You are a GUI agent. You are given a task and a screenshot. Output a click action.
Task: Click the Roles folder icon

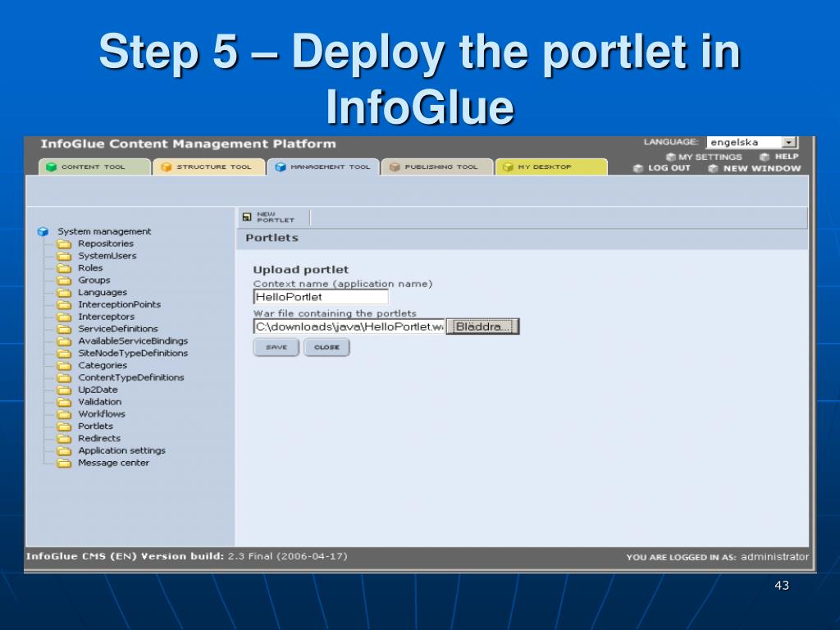coord(64,268)
